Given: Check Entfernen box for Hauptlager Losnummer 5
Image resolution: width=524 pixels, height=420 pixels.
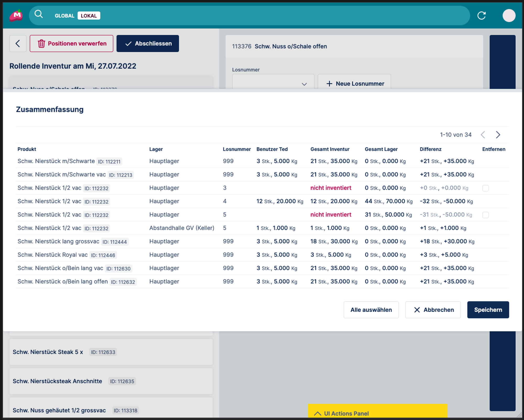Looking at the screenshot, I should [485, 215].
